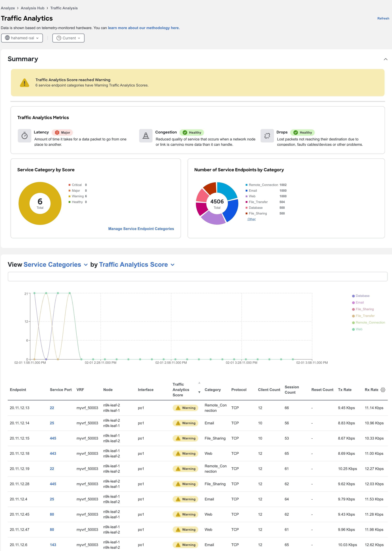Click Traffic Analysis breadcrumb
The width and height of the screenshot is (392, 551).
[x=64, y=8]
